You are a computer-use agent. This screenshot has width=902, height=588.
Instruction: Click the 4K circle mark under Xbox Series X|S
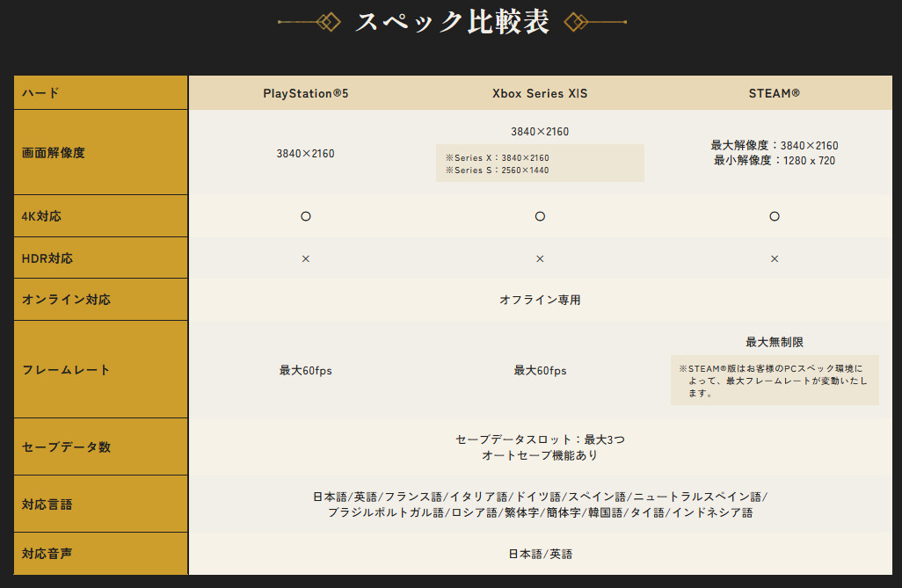pyautogui.click(x=540, y=216)
